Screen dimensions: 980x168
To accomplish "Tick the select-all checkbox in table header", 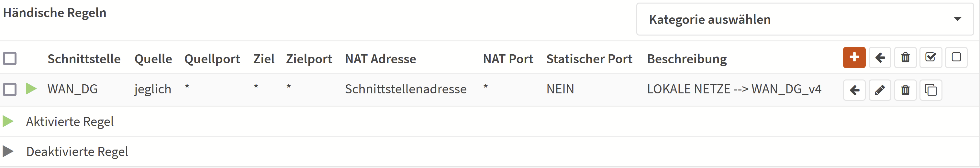I will pos(9,58).
